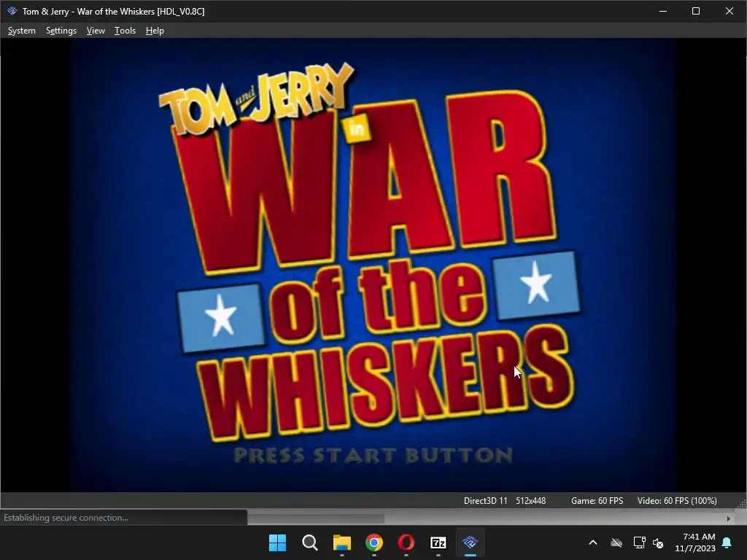This screenshot has width=747, height=560.
Task: Click the muted volume tray icon
Action: (658, 542)
